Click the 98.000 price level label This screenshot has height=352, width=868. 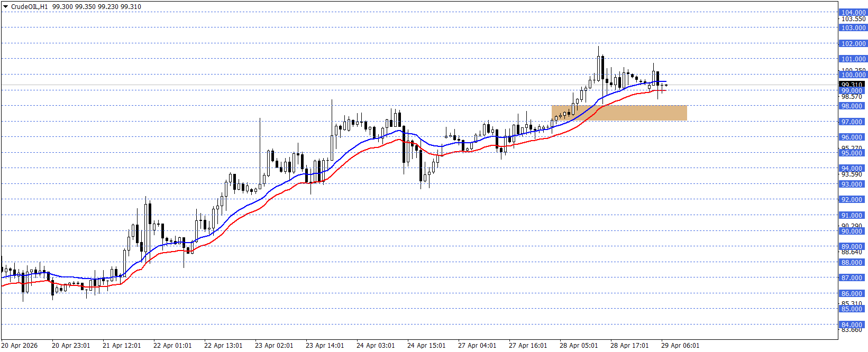853,106
